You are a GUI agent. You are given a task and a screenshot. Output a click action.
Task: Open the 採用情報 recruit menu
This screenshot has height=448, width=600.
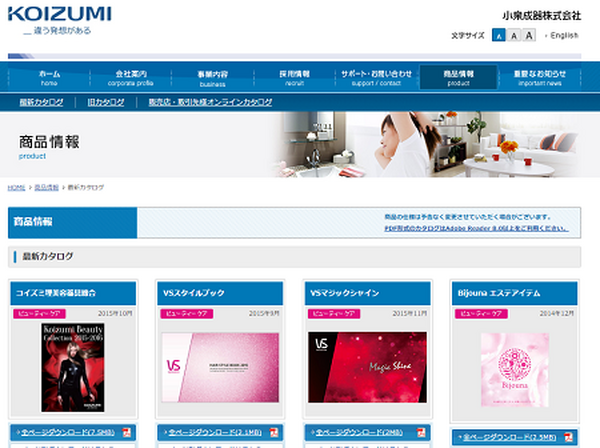tap(294, 77)
